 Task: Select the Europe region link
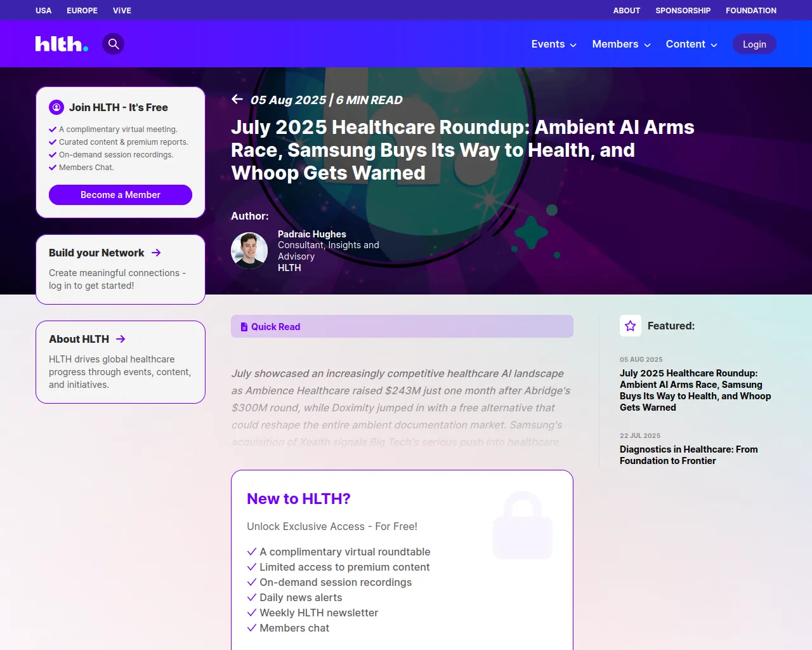click(x=82, y=10)
